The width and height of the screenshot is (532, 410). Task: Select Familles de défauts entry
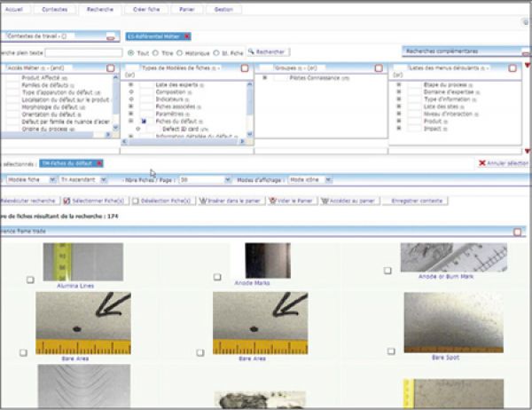tap(48, 85)
